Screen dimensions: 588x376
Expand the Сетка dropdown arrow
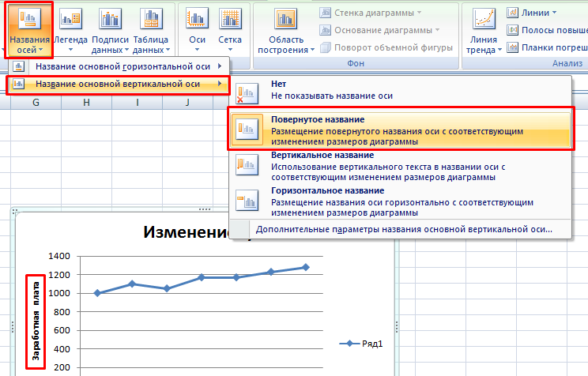(x=230, y=50)
